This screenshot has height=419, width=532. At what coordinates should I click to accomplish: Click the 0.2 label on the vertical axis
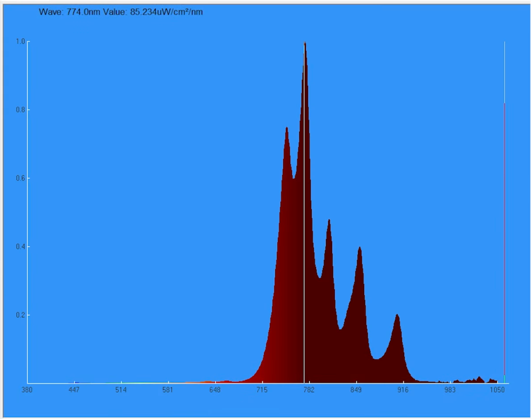(20, 315)
